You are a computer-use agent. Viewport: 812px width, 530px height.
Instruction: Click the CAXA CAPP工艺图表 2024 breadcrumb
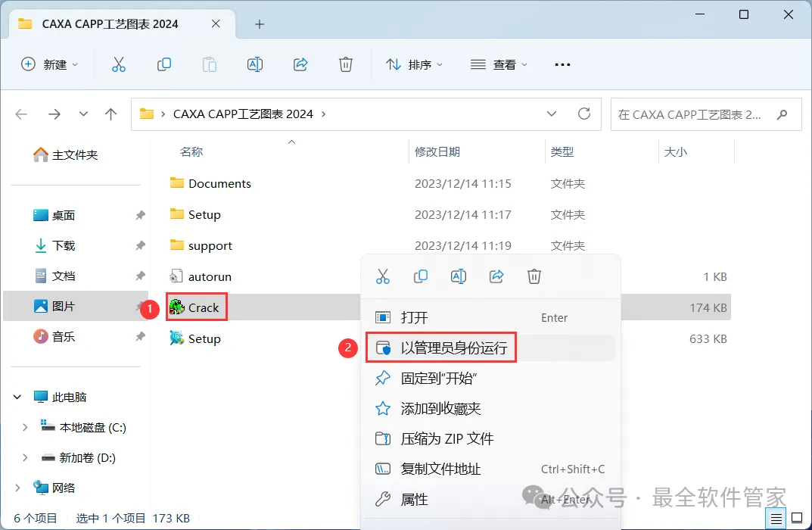point(243,114)
